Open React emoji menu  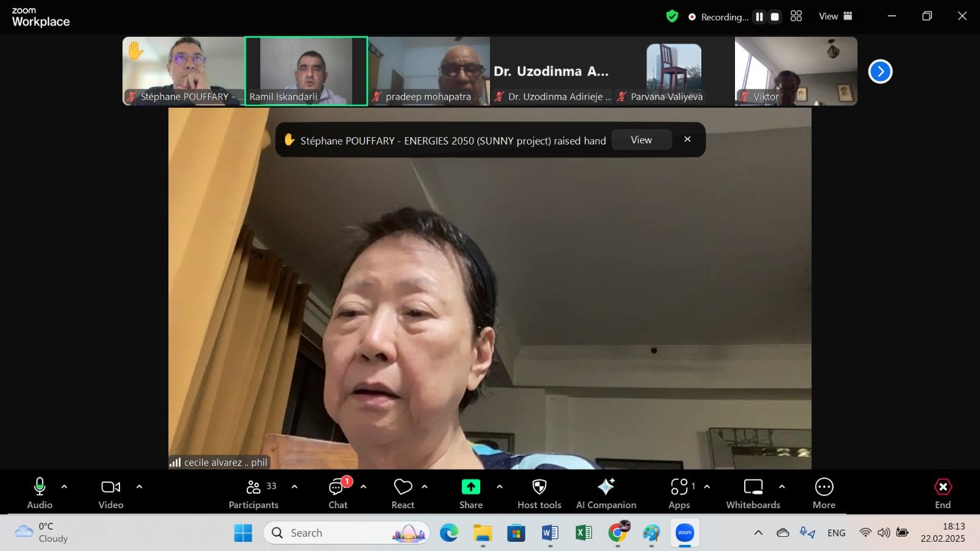coord(403,493)
